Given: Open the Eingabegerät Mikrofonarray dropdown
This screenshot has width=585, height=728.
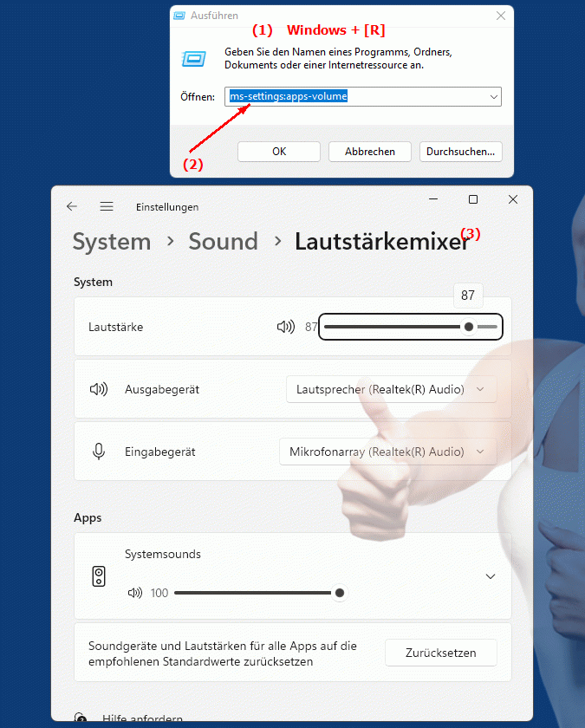Looking at the screenshot, I should coord(387,452).
